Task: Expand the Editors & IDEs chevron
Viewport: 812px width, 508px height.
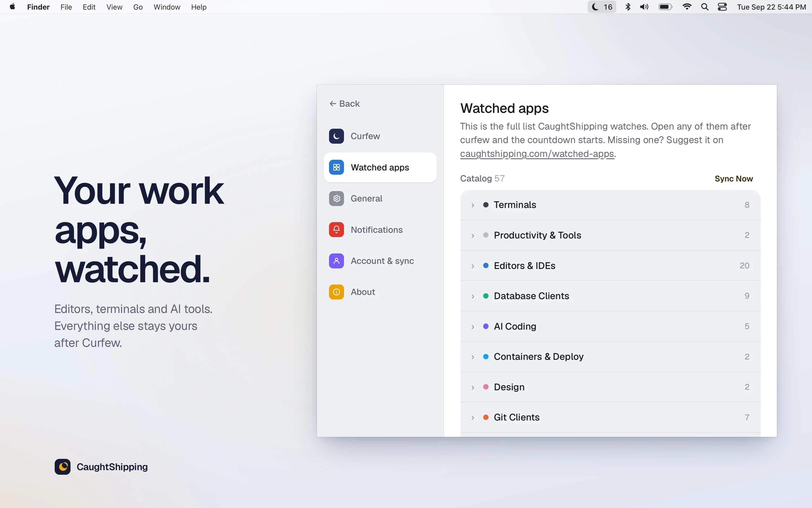Action: 473,266
